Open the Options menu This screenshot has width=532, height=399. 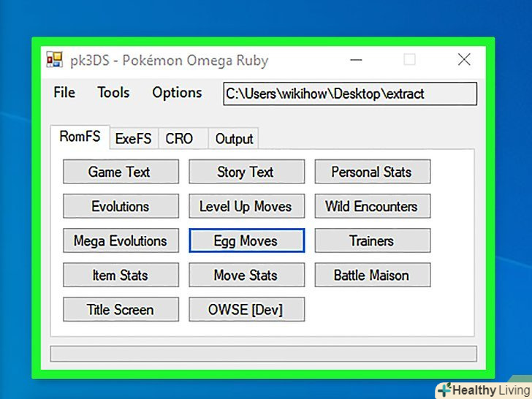(x=177, y=93)
